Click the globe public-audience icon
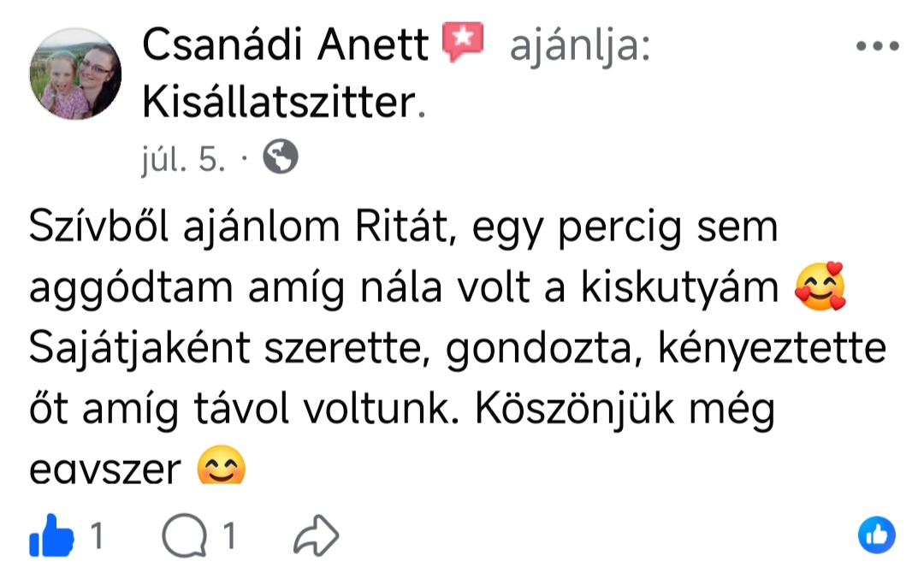This screenshot has height=567, width=924. [280, 158]
